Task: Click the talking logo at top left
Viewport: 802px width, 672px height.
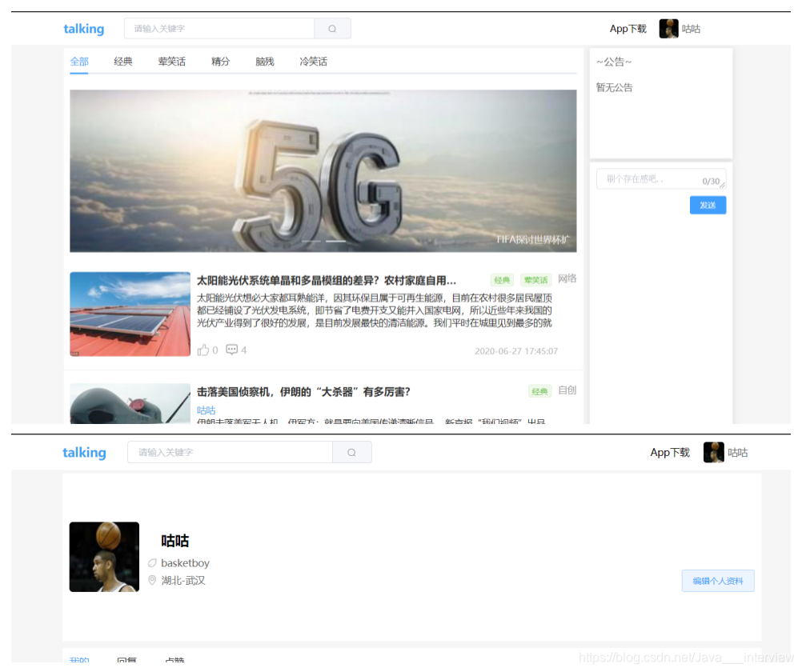Action: pyautogui.click(x=83, y=28)
